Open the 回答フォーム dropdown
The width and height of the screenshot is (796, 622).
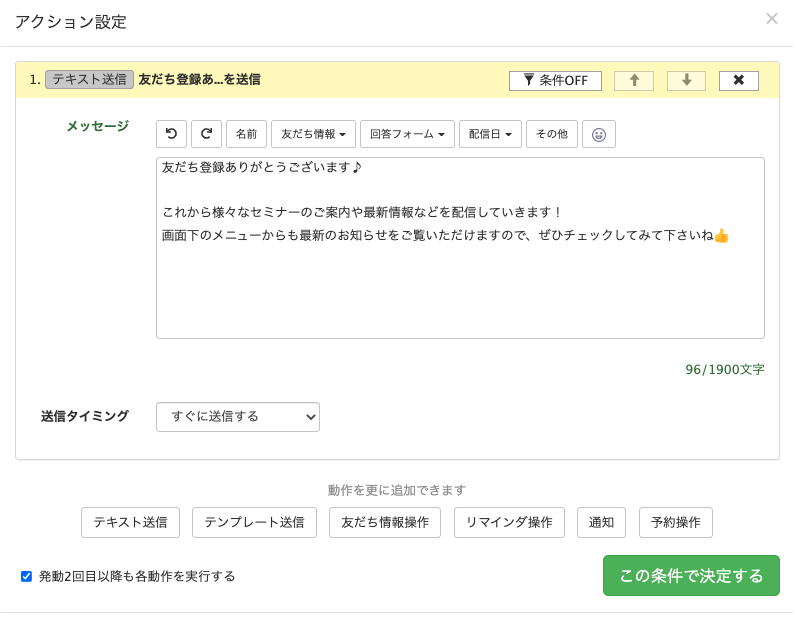(x=407, y=134)
